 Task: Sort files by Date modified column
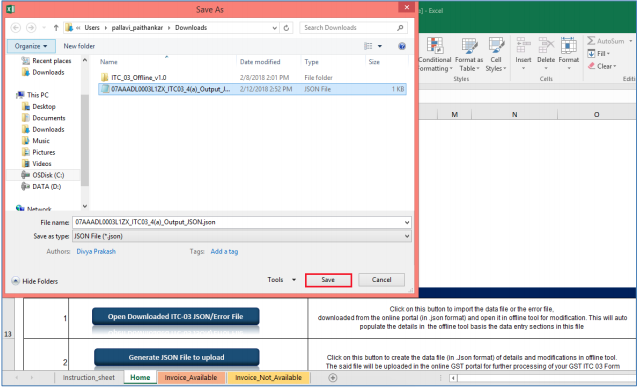tap(260, 62)
